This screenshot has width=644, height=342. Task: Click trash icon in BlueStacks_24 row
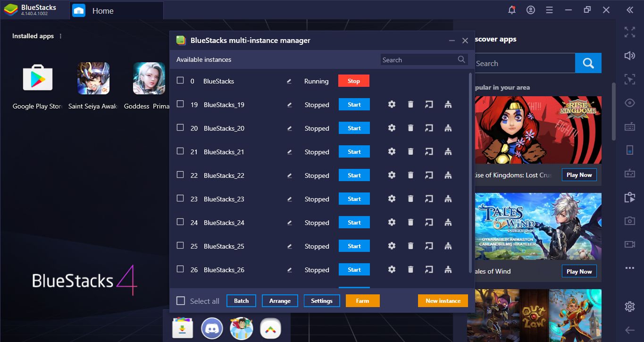[410, 222]
